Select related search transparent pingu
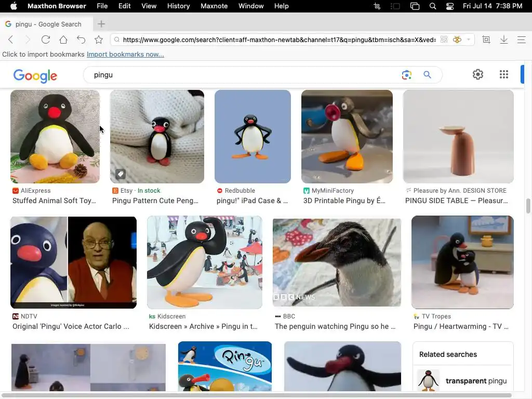The width and height of the screenshot is (532, 399). [x=462, y=381]
